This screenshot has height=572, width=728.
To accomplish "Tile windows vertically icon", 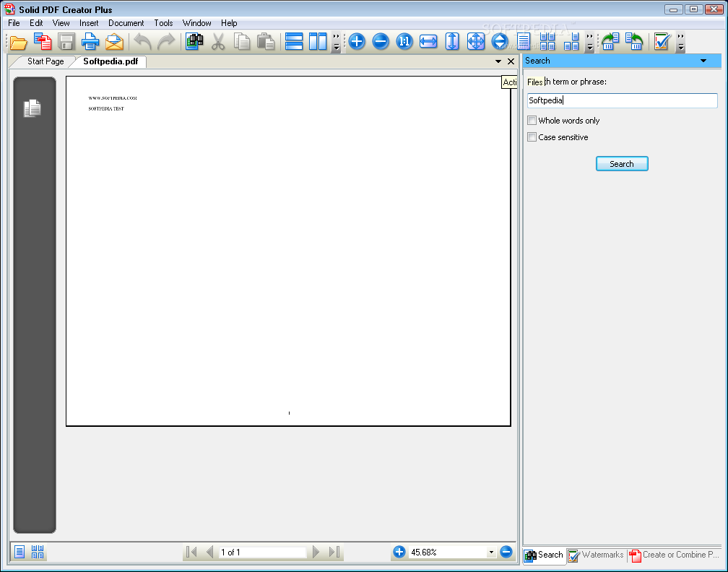I will pyautogui.click(x=318, y=42).
